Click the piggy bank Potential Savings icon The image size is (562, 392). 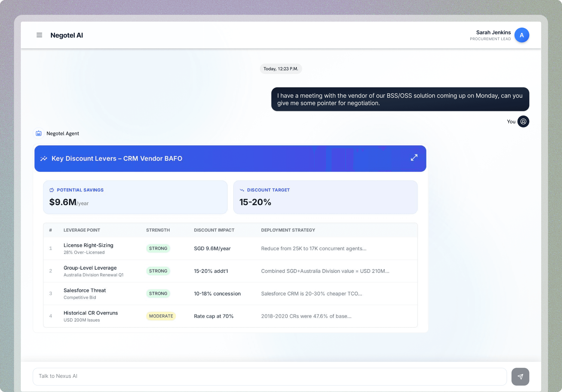point(52,190)
